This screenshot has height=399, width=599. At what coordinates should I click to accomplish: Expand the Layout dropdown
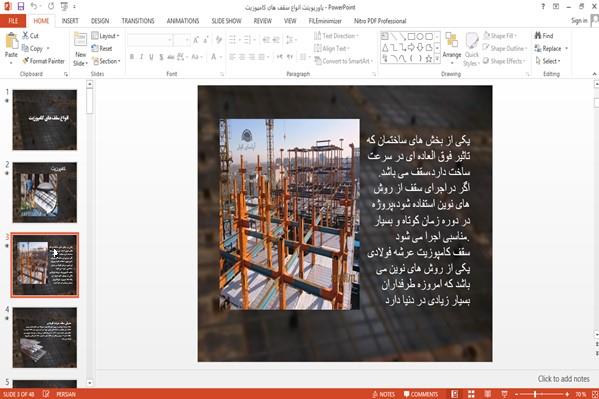pos(106,36)
